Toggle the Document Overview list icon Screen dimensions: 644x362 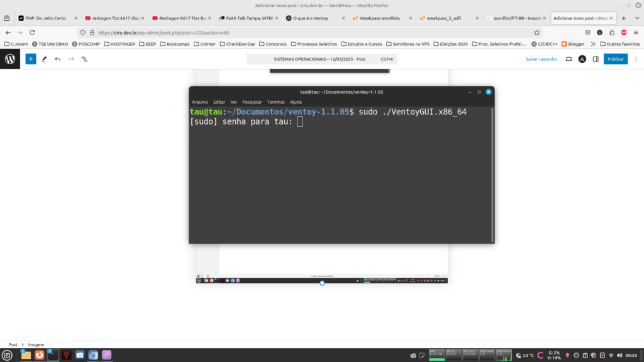[84, 59]
